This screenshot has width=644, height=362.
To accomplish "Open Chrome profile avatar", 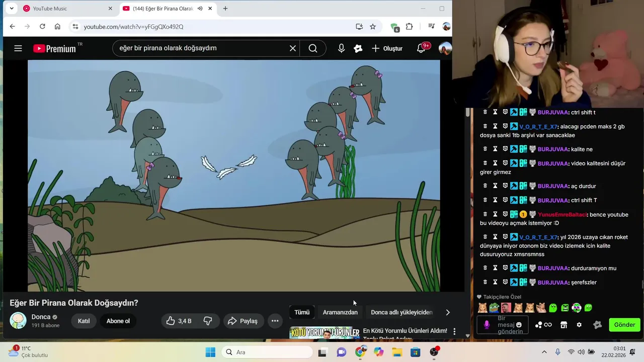I will (446, 27).
